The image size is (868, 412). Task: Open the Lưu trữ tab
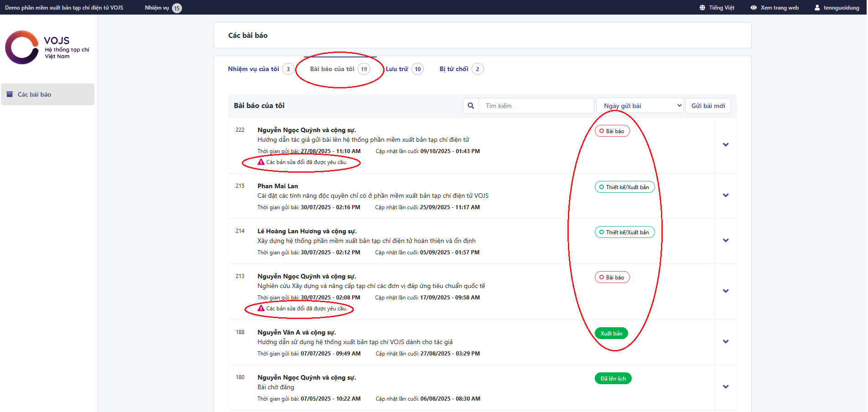397,69
